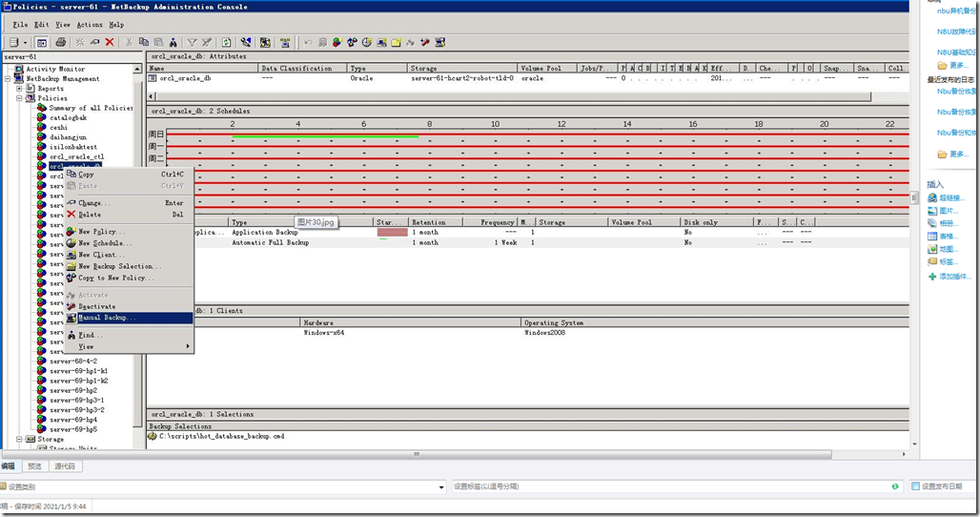This screenshot has width=980, height=517.
Task: Open the 设置类别 dropdown
Action: pyautogui.click(x=441, y=486)
